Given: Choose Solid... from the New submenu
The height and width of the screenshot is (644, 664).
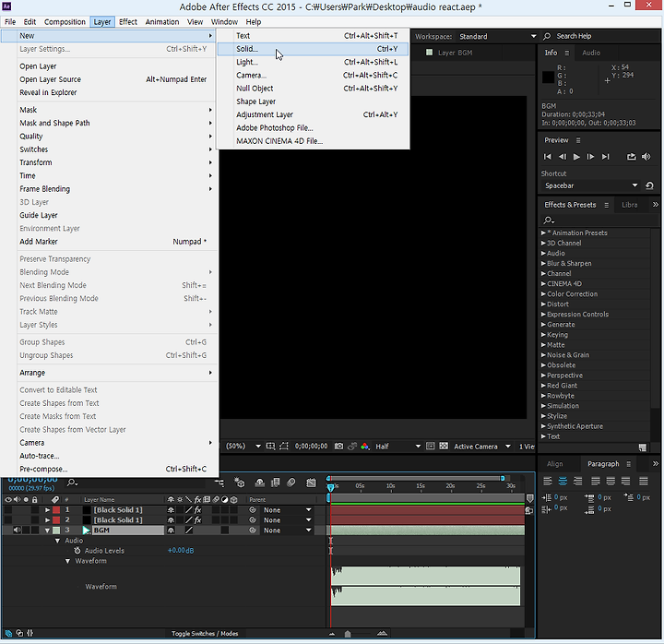Looking at the screenshot, I should [313, 49].
